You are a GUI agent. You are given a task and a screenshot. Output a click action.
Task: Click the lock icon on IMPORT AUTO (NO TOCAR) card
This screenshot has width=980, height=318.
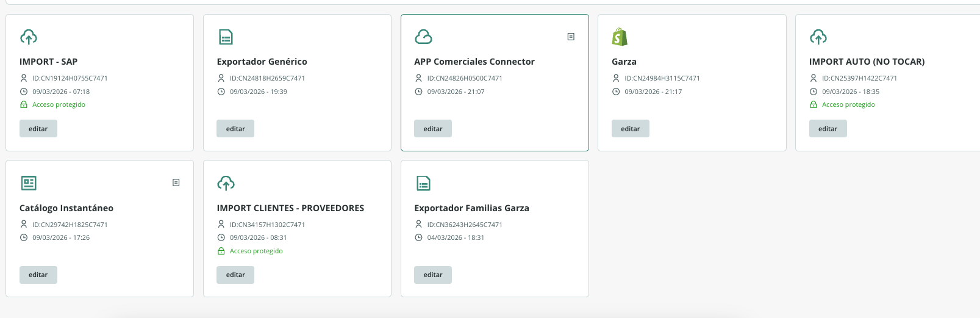coord(814,104)
